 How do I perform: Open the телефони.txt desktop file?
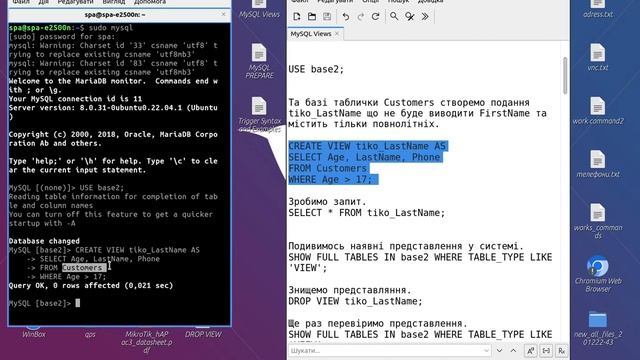point(598,164)
